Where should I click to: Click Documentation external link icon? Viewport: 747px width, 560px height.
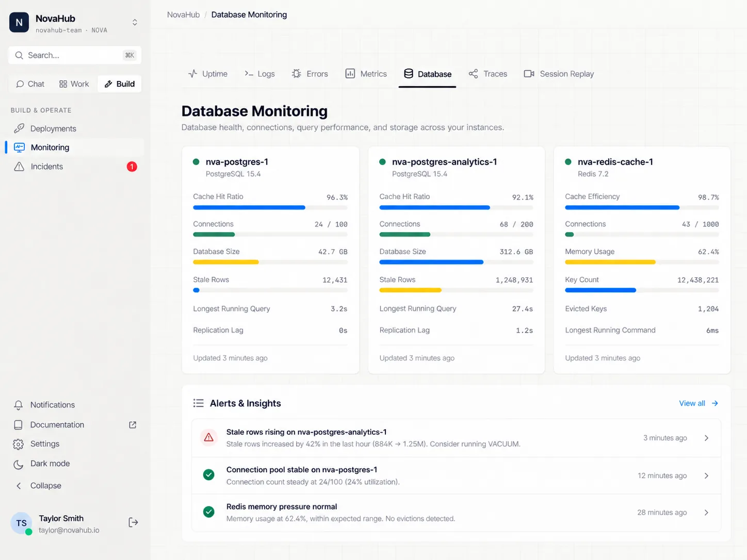click(x=133, y=425)
